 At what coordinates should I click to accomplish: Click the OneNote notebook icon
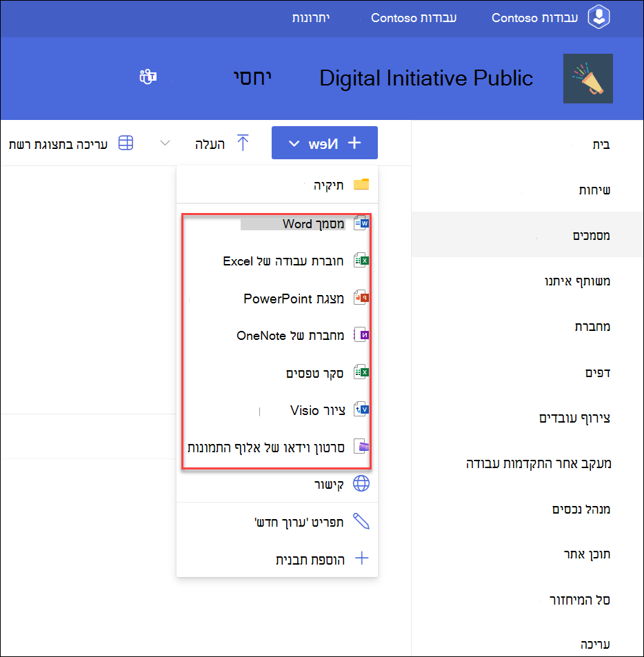[x=361, y=335]
